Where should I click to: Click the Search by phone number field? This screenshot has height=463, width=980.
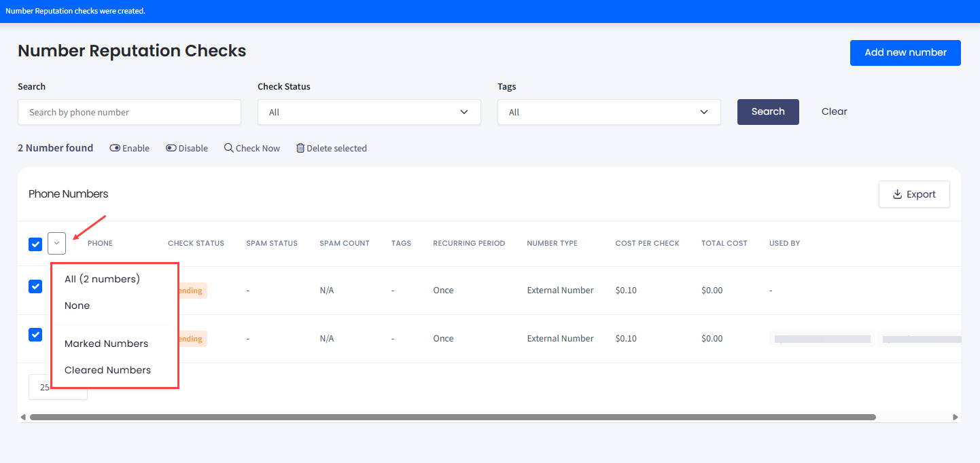coord(129,112)
